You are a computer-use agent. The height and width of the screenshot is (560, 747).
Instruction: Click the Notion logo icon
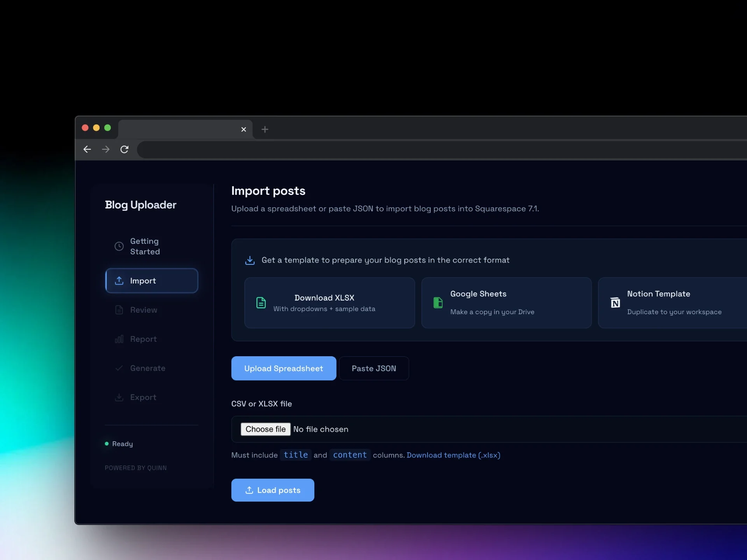tap(615, 303)
